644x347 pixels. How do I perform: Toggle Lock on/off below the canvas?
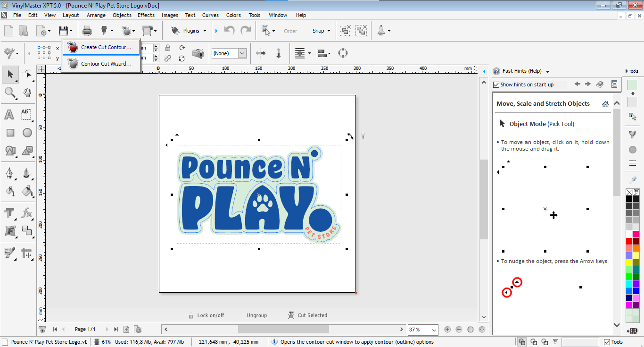pyautogui.click(x=206, y=315)
